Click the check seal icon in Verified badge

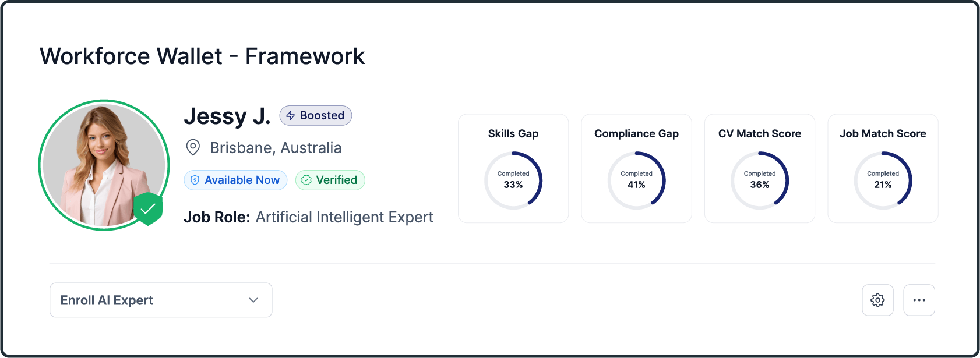pos(306,180)
